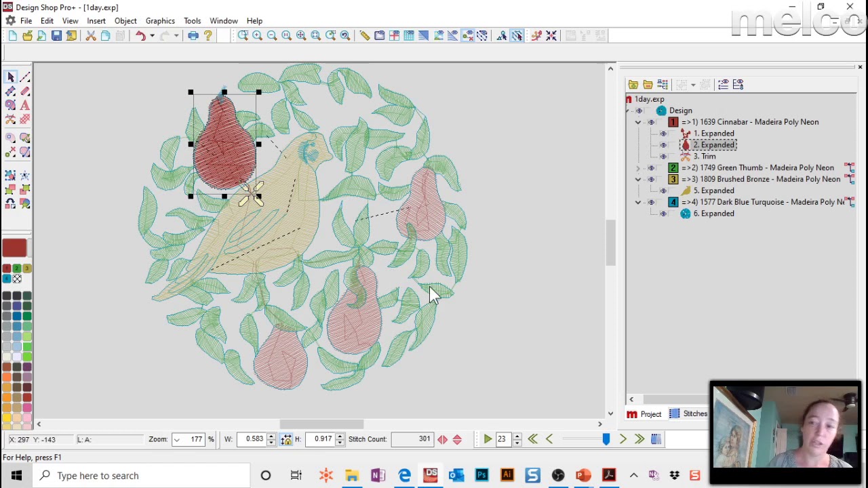Click the New document icon

[13, 36]
